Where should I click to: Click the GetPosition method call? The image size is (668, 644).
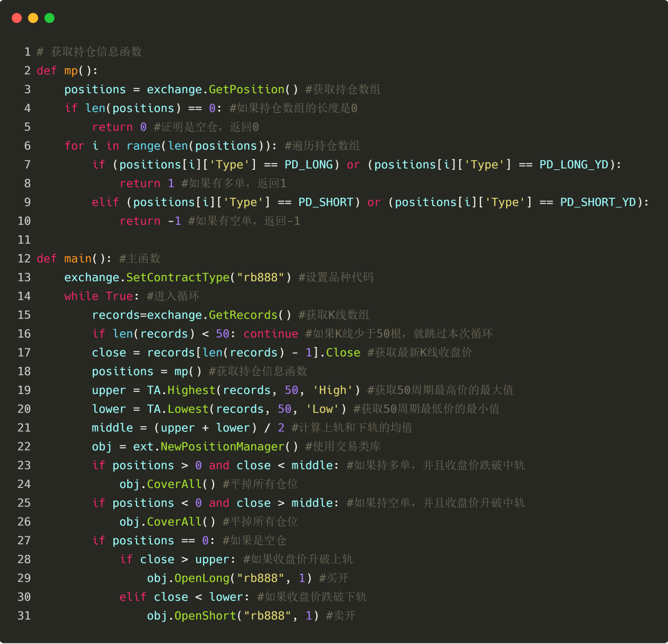point(246,90)
